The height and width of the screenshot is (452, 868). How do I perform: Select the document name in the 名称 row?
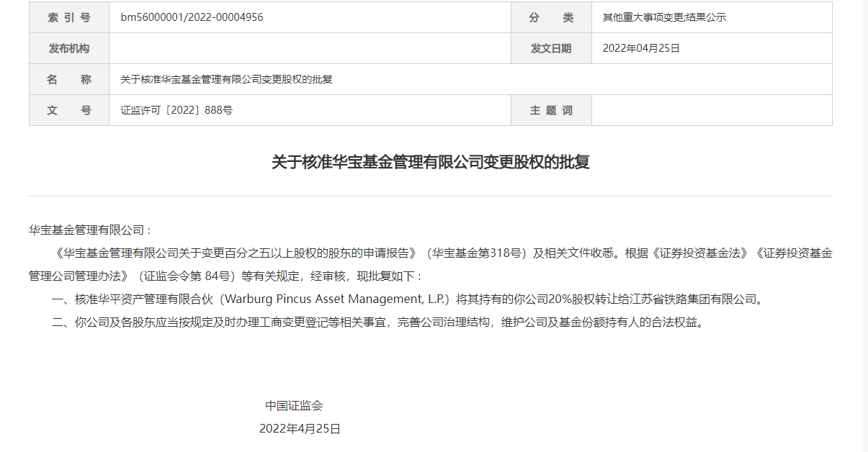tap(226, 79)
